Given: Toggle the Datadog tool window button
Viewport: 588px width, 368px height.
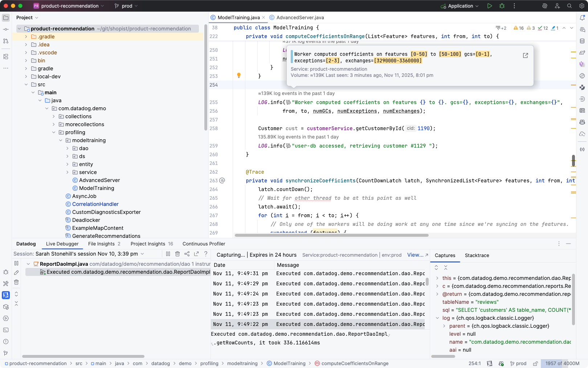Looking at the screenshot, I should 6,295.
